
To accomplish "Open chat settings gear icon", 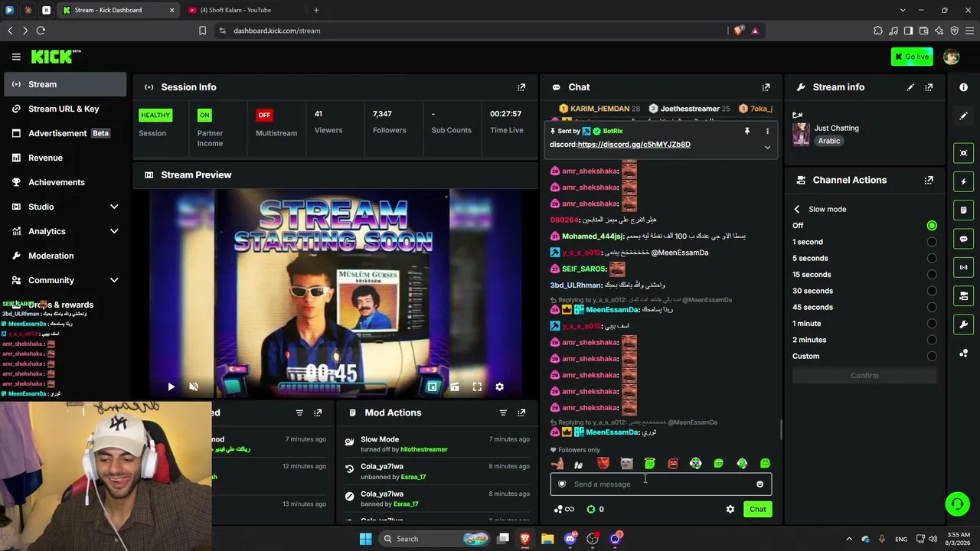I will click(730, 509).
